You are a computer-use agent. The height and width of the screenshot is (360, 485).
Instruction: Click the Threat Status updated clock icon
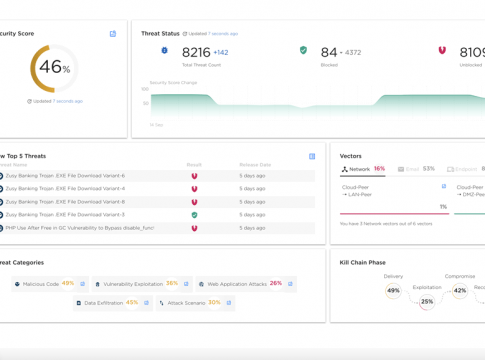coord(185,34)
